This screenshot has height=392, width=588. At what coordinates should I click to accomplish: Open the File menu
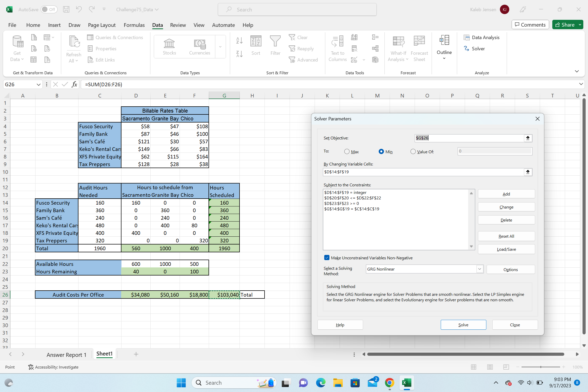point(12,25)
